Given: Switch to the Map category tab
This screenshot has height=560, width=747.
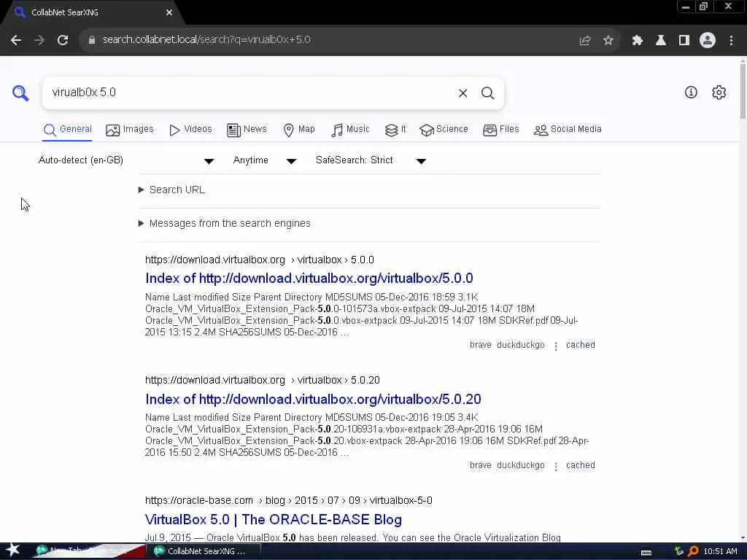Looking at the screenshot, I should [299, 130].
